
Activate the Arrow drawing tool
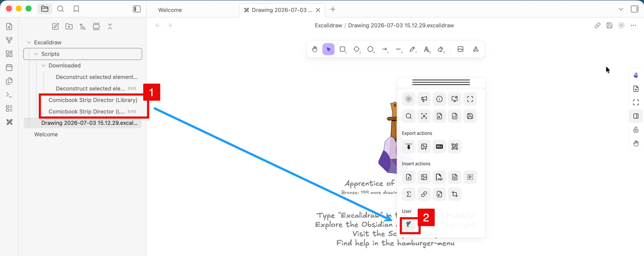click(385, 49)
